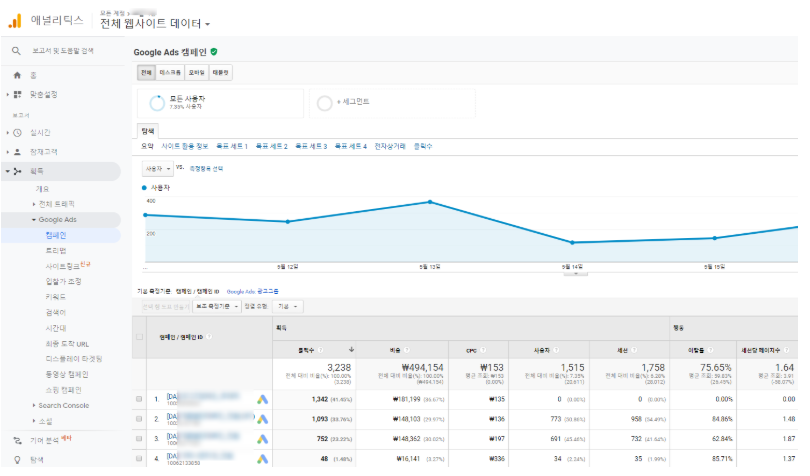The height and width of the screenshot is (476, 810).
Task: Click Google Ads icon in row 1
Action: point(262,400)
